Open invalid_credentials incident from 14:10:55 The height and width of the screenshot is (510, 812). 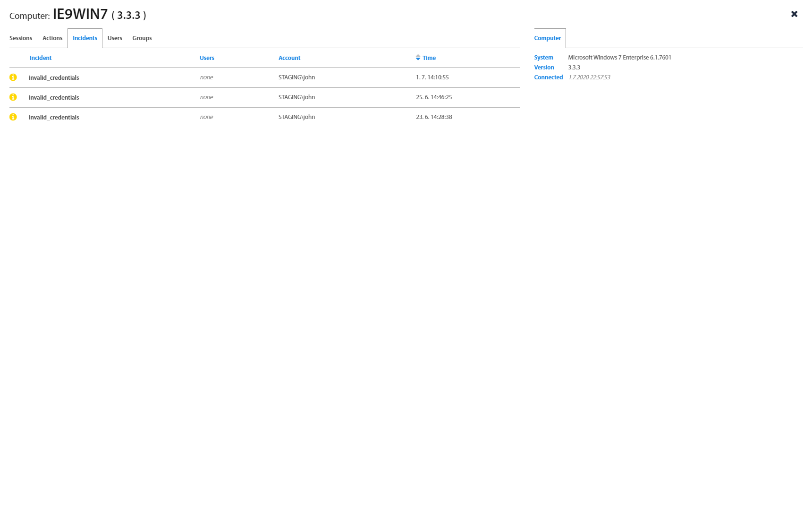click(x=54, y=78)
